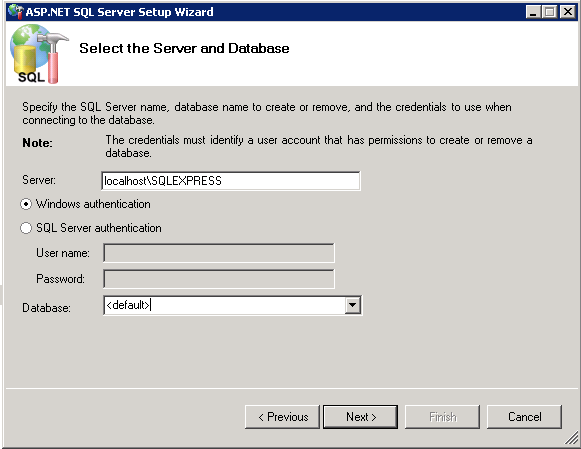Proceed with the Next button
The height and width of the screenshot is (449, 581).
click(x=361, y=417)
